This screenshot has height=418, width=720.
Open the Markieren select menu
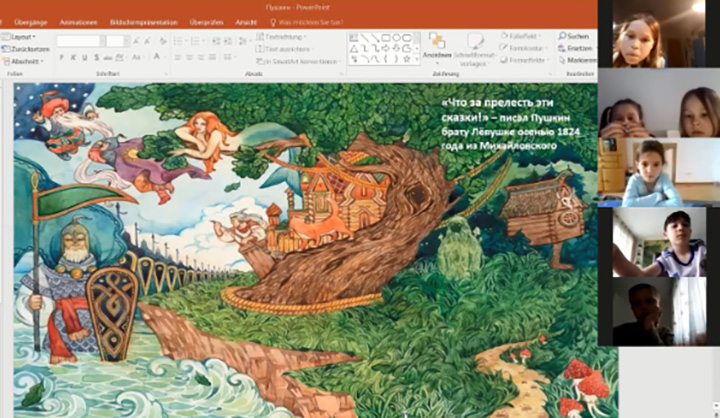click(577, 60)
